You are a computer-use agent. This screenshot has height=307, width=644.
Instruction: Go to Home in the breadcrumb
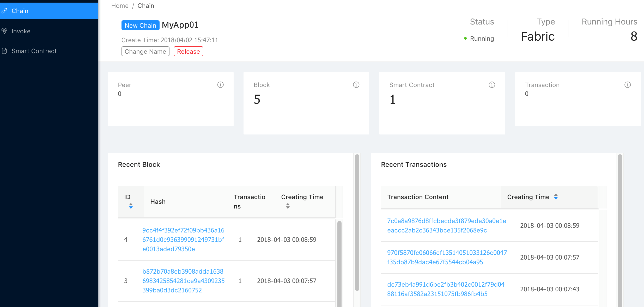(120, 6)
